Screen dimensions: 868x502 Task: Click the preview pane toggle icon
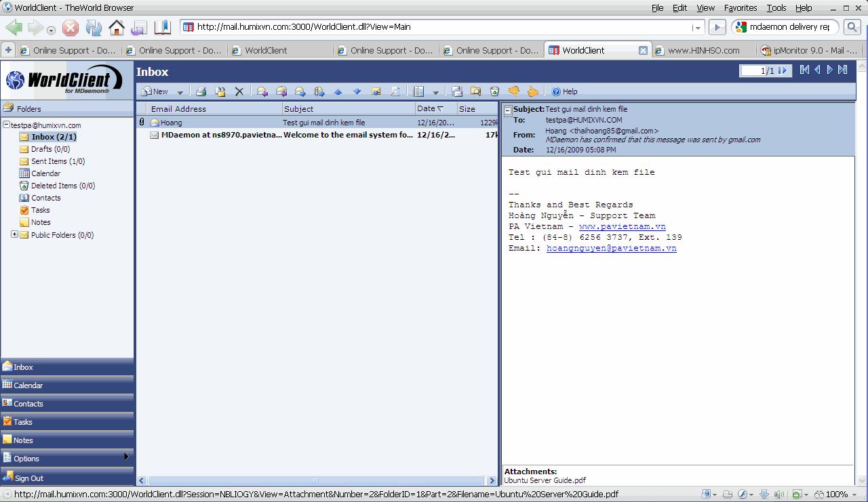457,91
